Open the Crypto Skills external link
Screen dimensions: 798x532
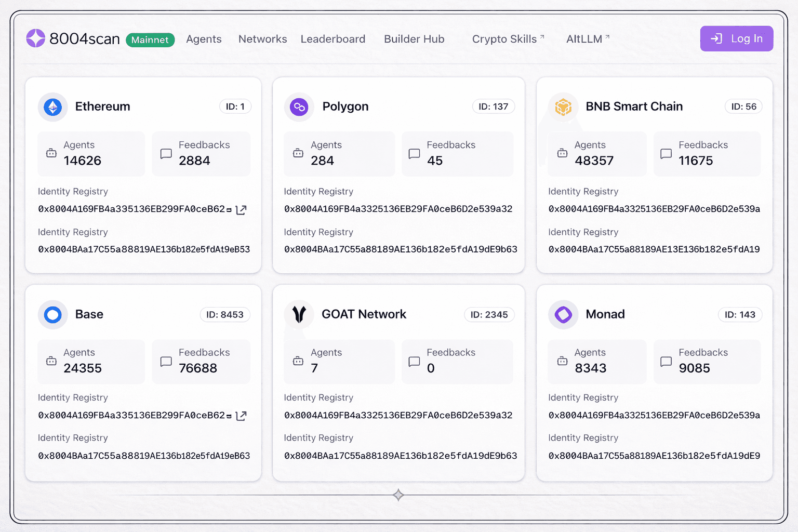508,39
